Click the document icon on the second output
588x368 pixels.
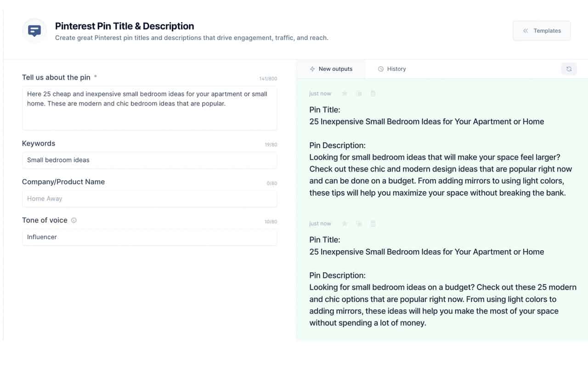click(x=373, y=224)
